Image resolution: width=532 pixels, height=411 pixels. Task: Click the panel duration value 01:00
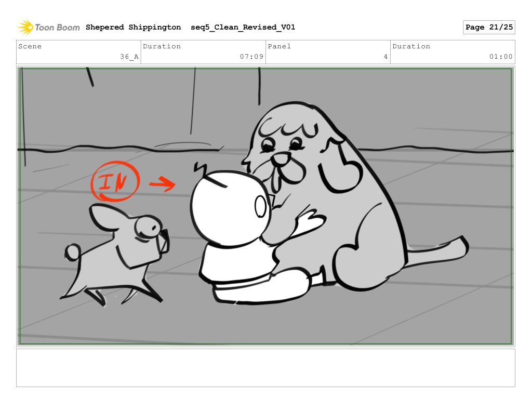(500, 57)
